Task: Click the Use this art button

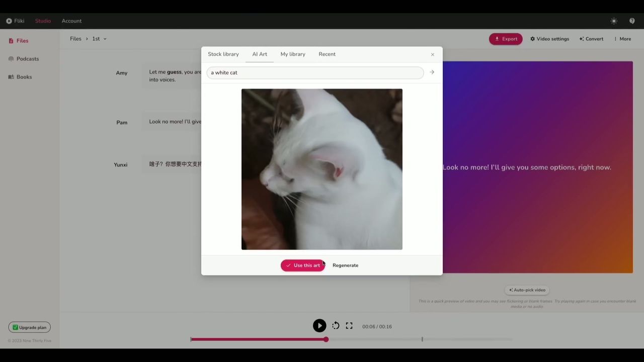Action: click(302, 265)
